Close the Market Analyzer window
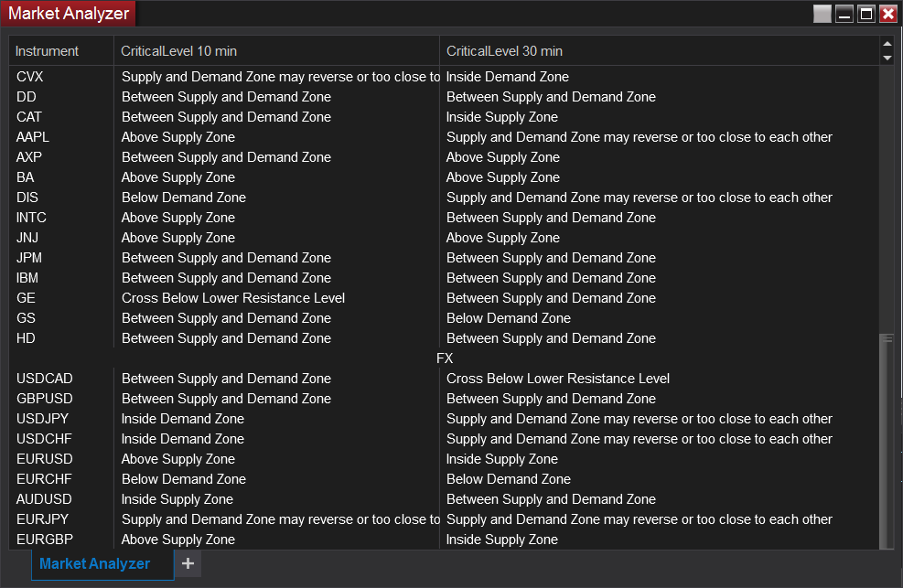The height and width of the screenshot is (588, 903). click(888, 14)
